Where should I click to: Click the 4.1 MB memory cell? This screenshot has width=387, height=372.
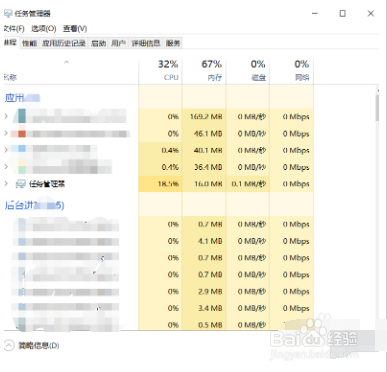pyautogui.click(x=204, y=241)
